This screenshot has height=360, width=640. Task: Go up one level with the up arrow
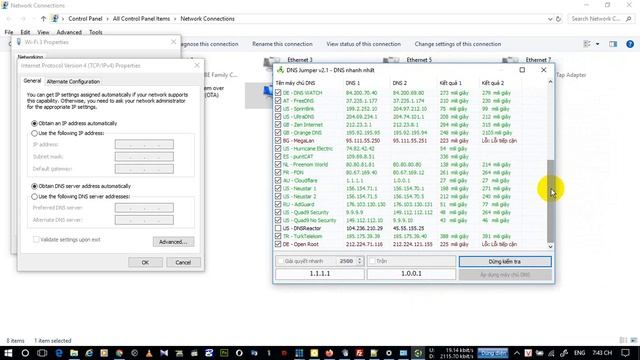point(43,19)
